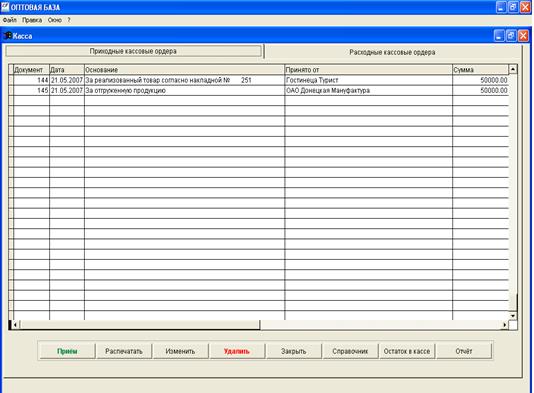Click horizontal scrollbar right arrow
Viewport: 534px width, 393px height.
tap(504, 325)
